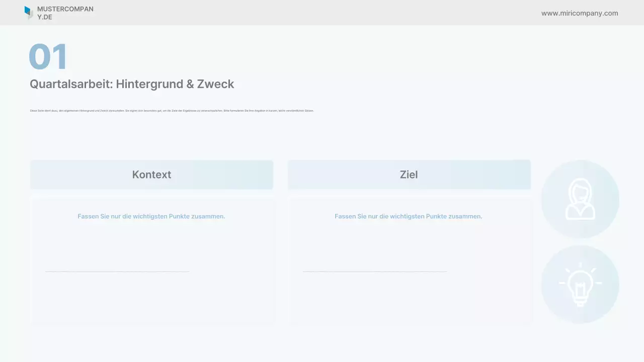Image resolution: width=644 pixels, height=362 pixels.
Task: Select the placeholder text under Ziel
Action: (408, 216)
